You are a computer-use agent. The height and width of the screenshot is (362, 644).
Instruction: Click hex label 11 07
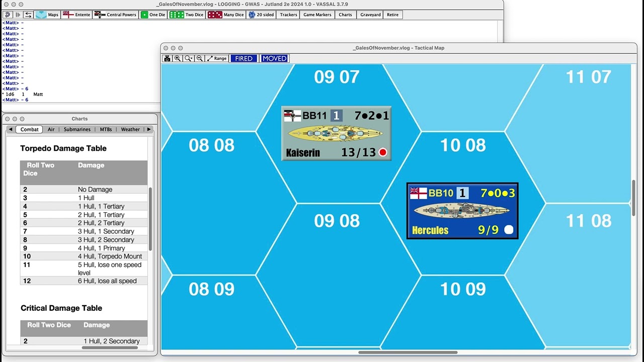(588, 77)
